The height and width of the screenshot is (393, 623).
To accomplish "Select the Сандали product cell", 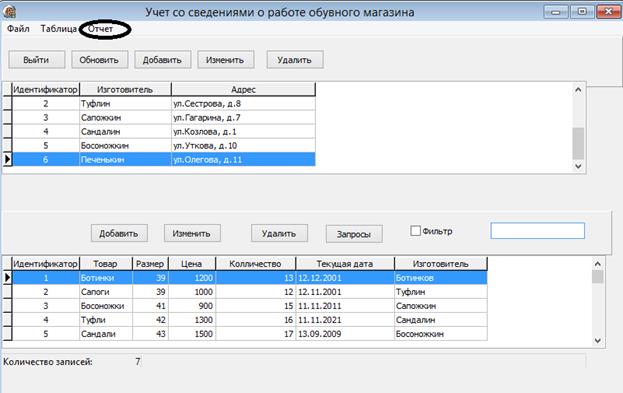I will [106, 334].
